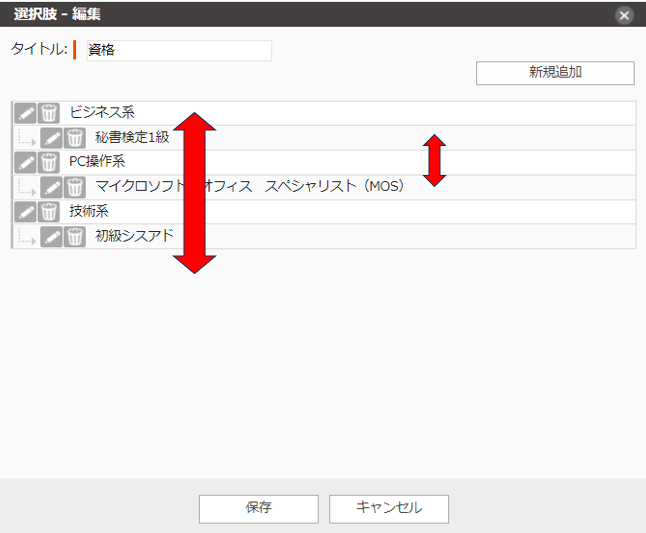Select the ビジネス系 row text
The width and height of the screenshot is (646, 533).
tap(102, 112)
